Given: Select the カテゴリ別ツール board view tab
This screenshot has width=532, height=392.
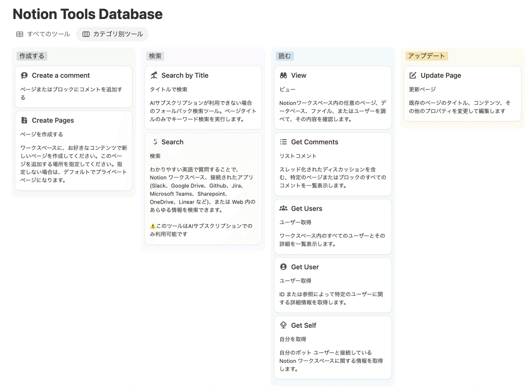Looking at the screenshot, I should (112, 34).
